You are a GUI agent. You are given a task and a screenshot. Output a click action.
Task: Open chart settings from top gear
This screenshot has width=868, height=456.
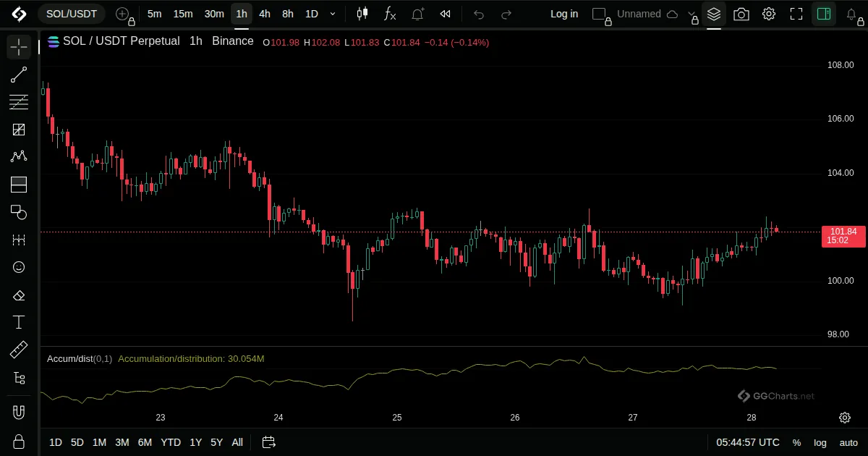click(x=769, y=14)
